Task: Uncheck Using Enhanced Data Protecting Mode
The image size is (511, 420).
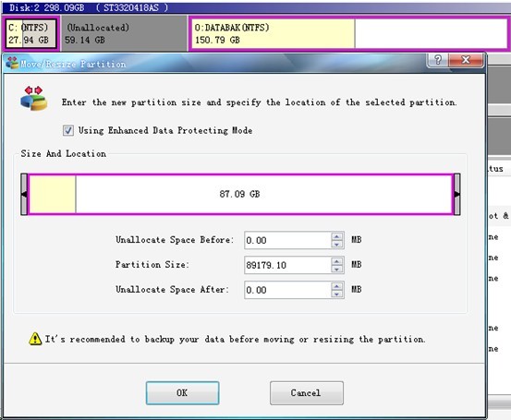Action: tap(68, 130)
